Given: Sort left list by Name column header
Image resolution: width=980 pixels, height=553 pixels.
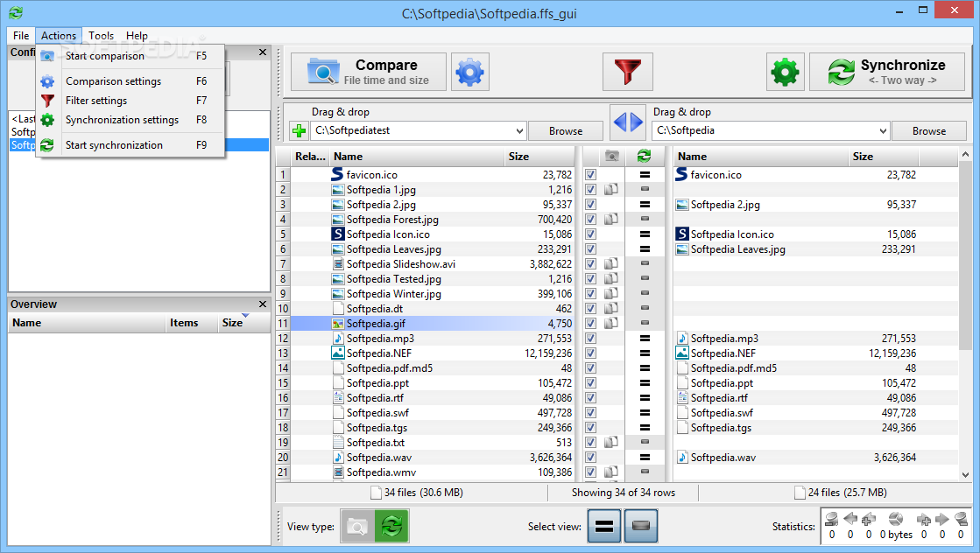Looking at the screenshot, I should pos(416,157).
